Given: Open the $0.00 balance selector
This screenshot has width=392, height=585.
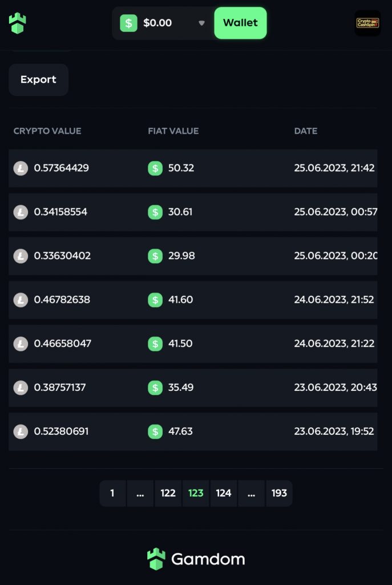Looking at the screenshot, I should [x=163, y=23].
